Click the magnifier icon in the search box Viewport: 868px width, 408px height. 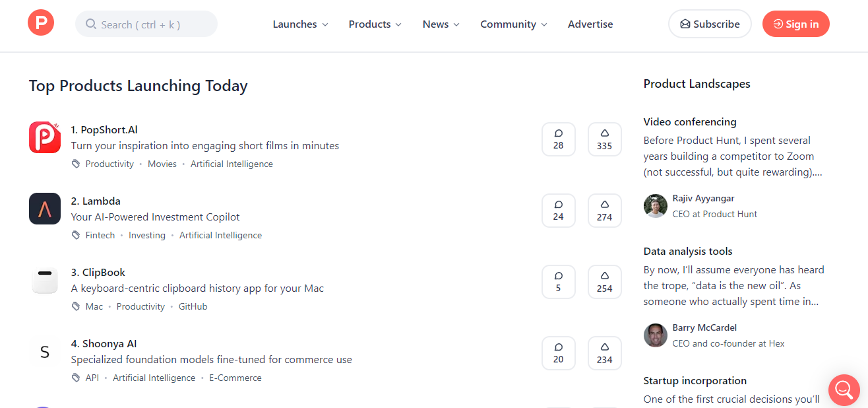[91, 24]
